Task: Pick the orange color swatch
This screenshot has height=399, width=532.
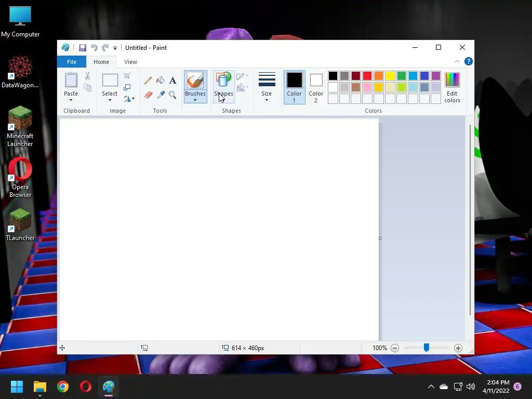Action: [x=379, y=76]
